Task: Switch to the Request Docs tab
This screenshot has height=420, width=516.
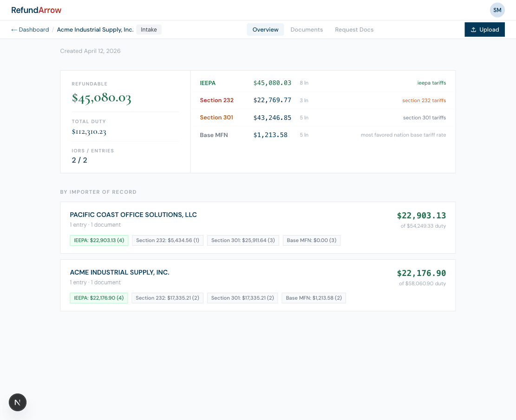Action: click(354, 29)
